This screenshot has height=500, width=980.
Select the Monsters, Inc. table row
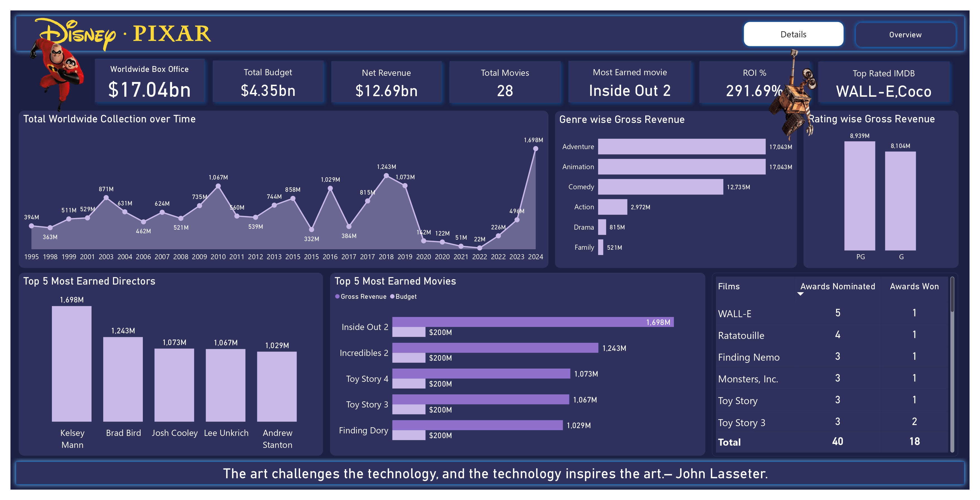tap(832, 378)
